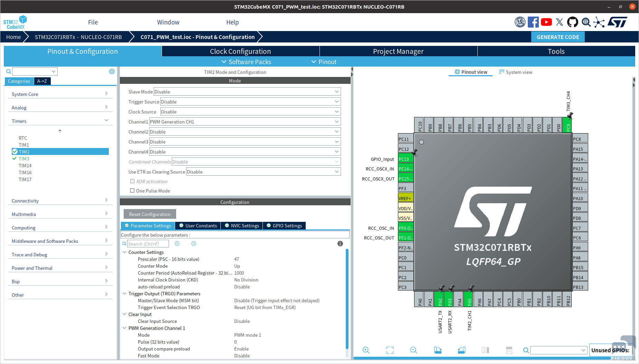Collapse the Timers category
The image size is (639, 364).
60,121
